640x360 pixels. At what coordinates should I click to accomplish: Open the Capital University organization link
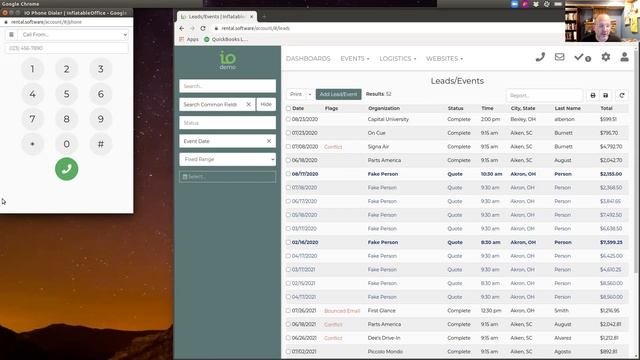388,120
